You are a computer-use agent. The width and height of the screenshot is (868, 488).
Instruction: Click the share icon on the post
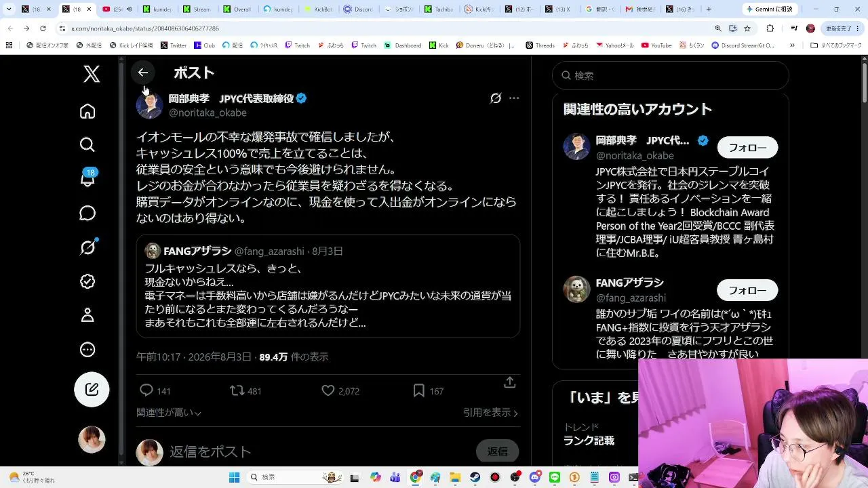[510, 383]
